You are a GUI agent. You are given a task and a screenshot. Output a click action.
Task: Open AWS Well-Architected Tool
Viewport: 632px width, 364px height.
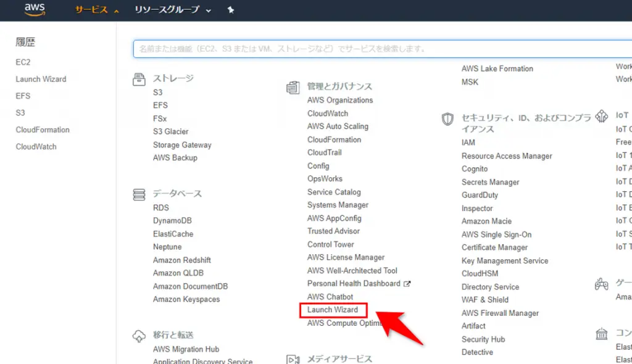pyautogui.click(x=352, y=270)
